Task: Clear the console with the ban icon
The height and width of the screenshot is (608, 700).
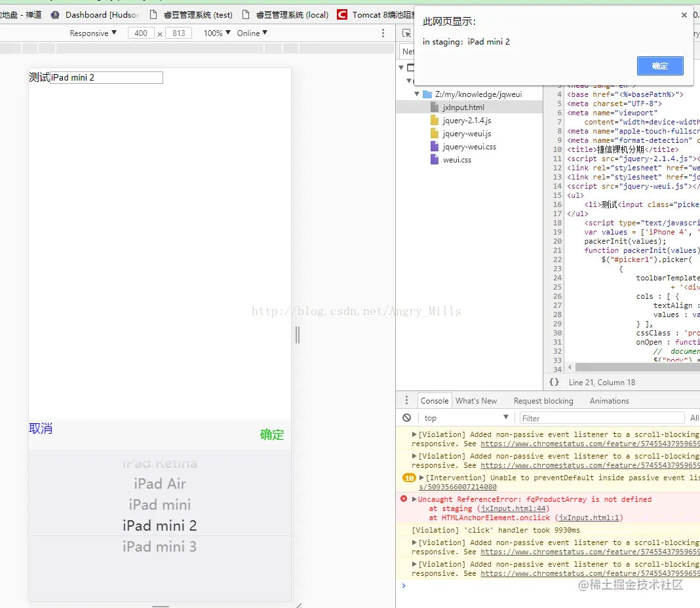Action: [x=406, y=418]
